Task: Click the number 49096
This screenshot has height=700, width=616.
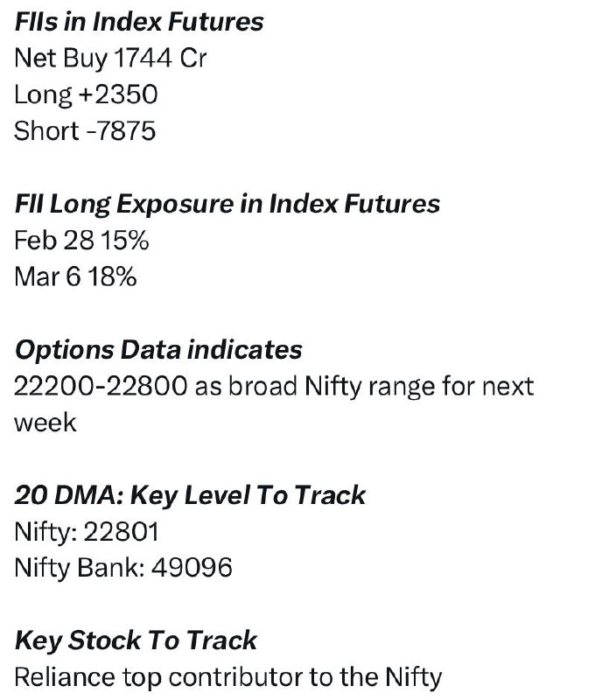Action: click(192, 568)
